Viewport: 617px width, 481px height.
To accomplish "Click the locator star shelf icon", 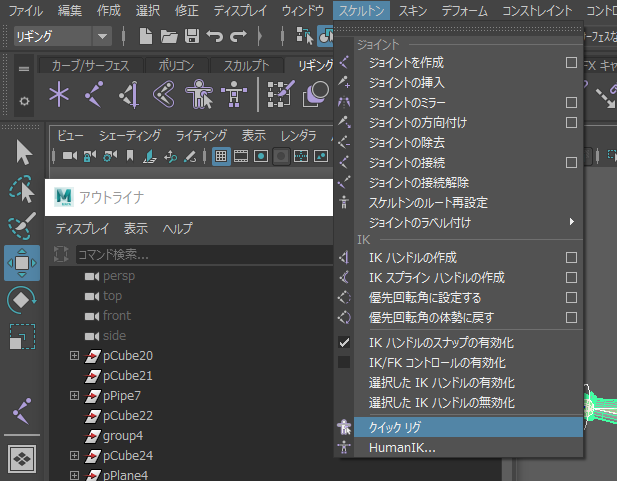I will 59,94.
